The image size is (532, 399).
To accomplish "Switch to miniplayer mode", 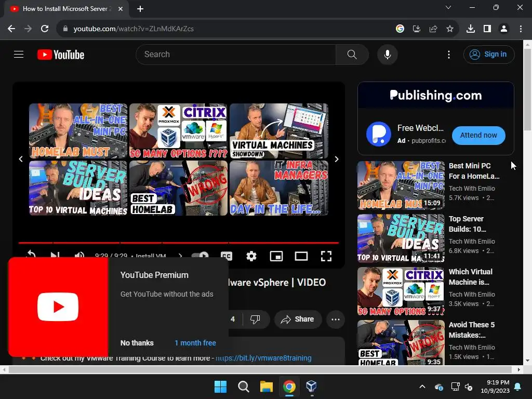I will pyautogui.click(x=276, y=256).
